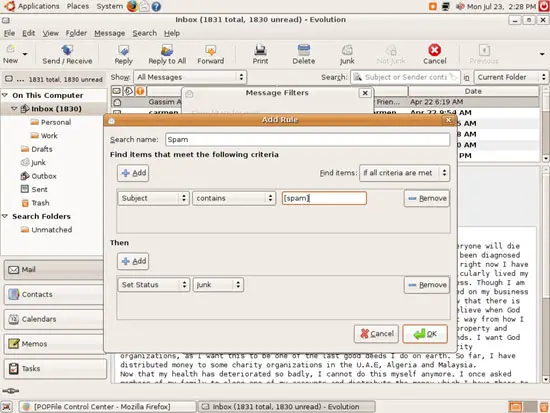Viewport: 550px width, 413px height.
Task: Open the Message menu
Action: click(x=109, y=33)
